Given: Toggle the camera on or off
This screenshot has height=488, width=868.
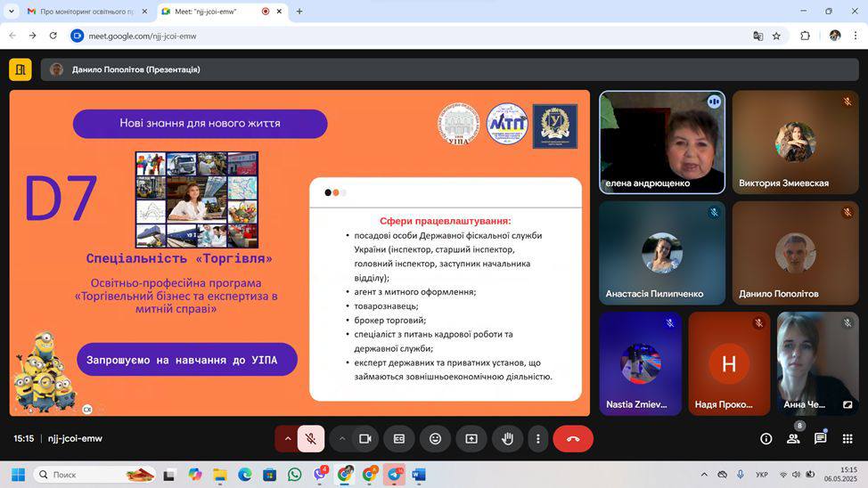Looking at the screenshot, I should [x=364, y=438].
